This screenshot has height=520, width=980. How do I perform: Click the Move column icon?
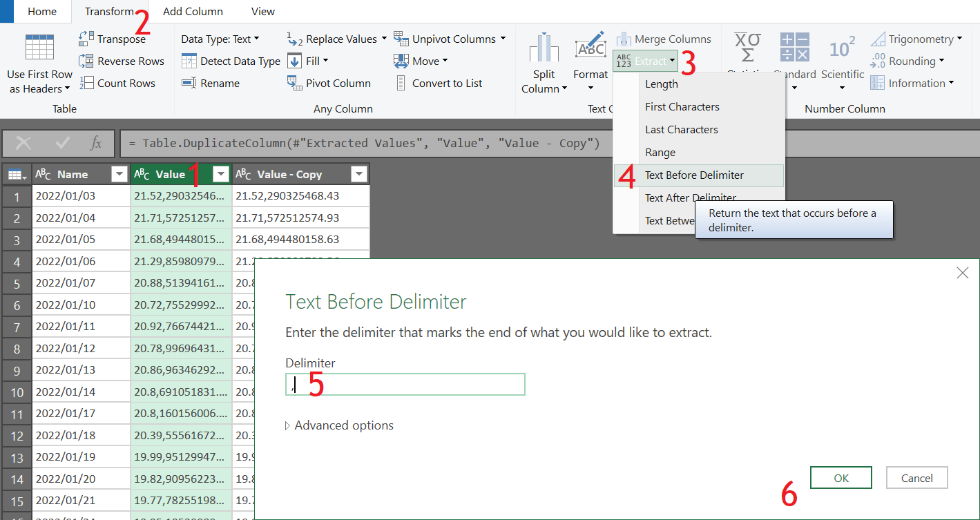[401, 61]
